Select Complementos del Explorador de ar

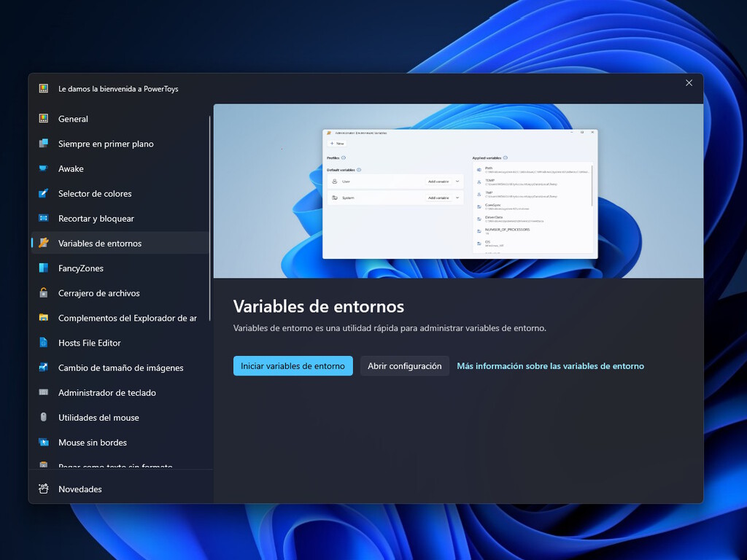pyautogui.click(x=120, y=318)
